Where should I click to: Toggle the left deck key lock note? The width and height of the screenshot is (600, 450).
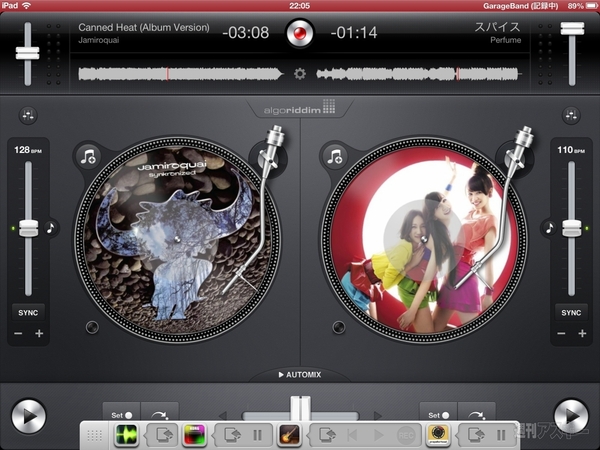tap(51, 228)
